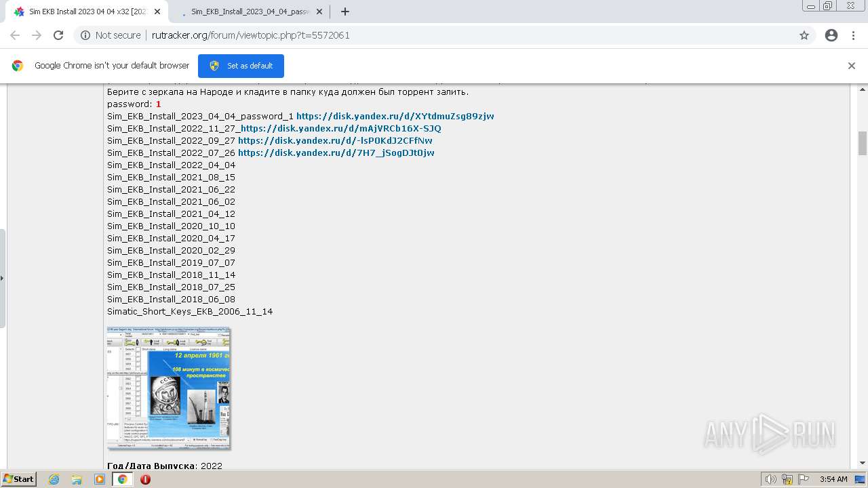This screenshot has height=488, width=868.
Task: Open the XYtdmuZsg89zjw Yandex disk link
Action: [395, 116]
